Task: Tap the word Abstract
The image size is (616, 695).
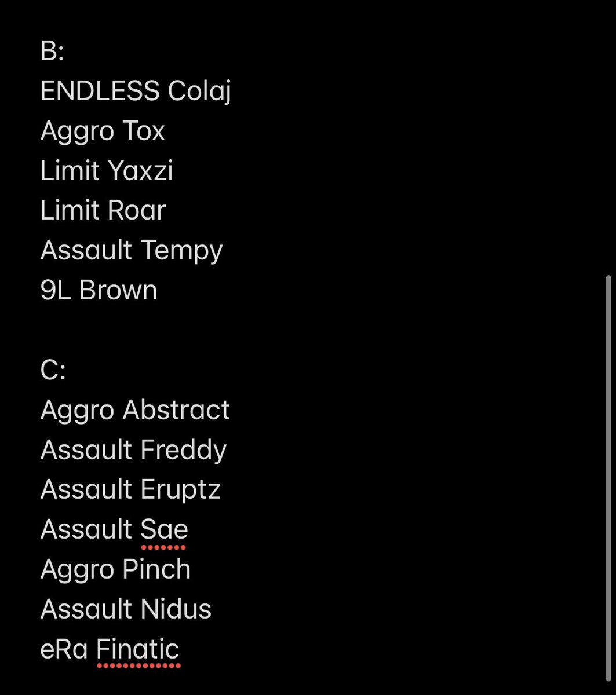Action: click(x=176, y=410)
